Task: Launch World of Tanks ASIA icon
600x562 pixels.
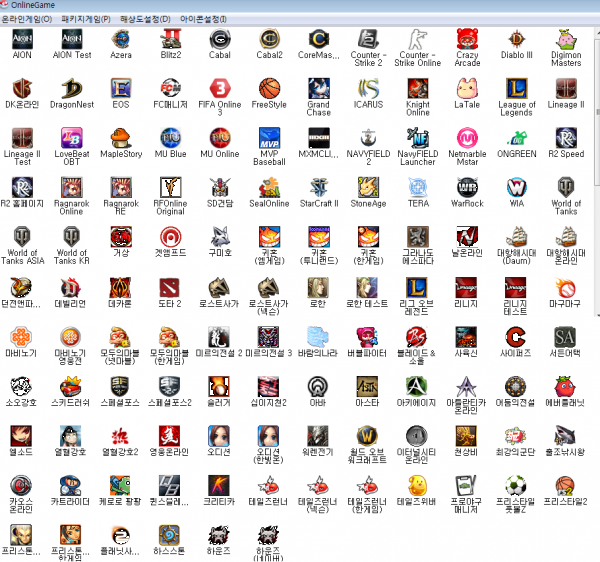Action: coord(22,236)
